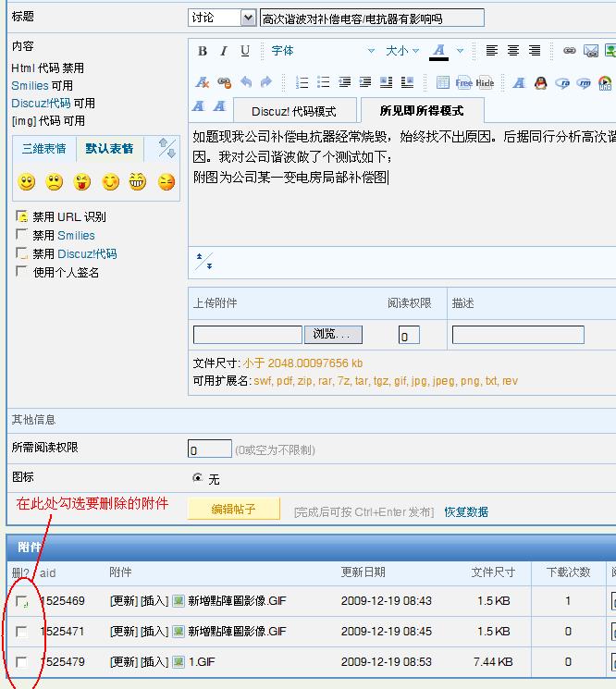616x689 pixels.
Task: Select the 无 icon radio button
Action: coord(198,477)
